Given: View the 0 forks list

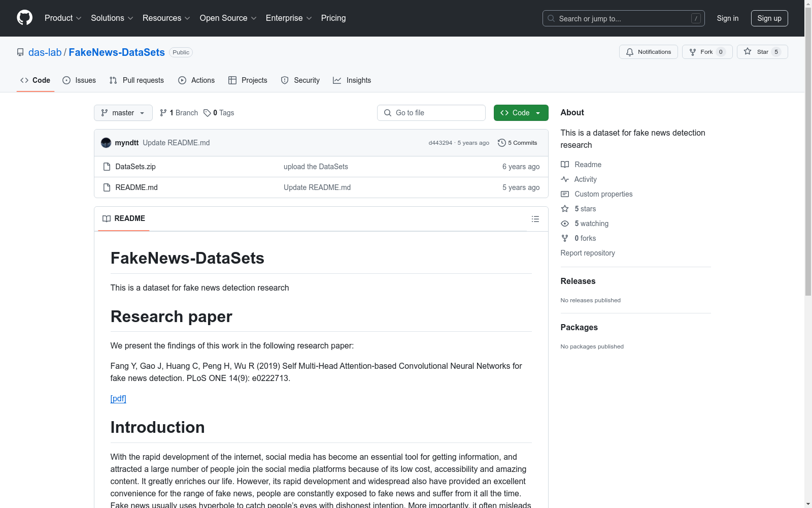Looking at the screenshot, I should click(x=579, y=238).
